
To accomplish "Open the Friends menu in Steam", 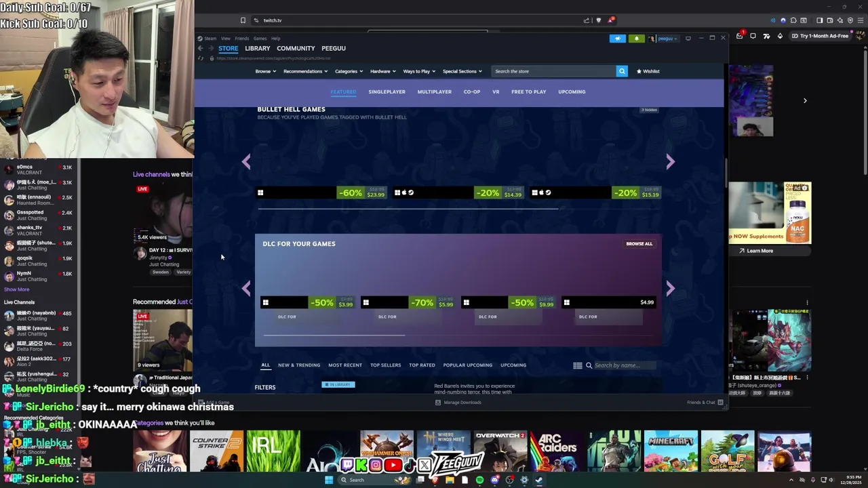I will [241, 39].
